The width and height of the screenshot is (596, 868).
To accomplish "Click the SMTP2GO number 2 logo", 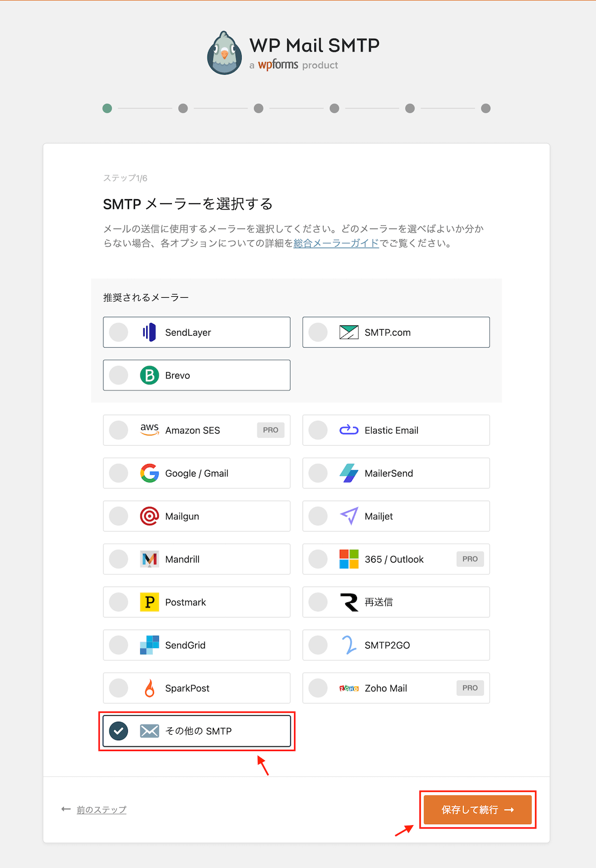I will [349, 645].
